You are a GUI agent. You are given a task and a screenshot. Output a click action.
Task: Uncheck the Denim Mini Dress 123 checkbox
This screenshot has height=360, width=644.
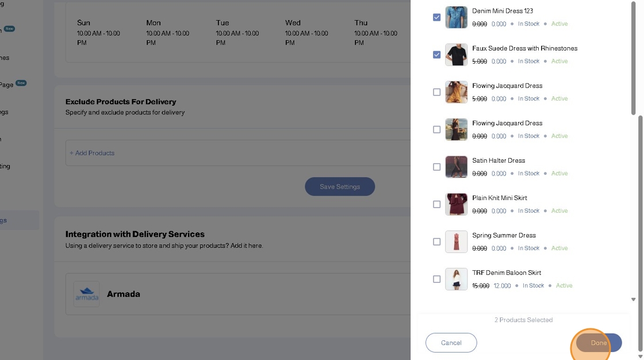tap(436, 17)
